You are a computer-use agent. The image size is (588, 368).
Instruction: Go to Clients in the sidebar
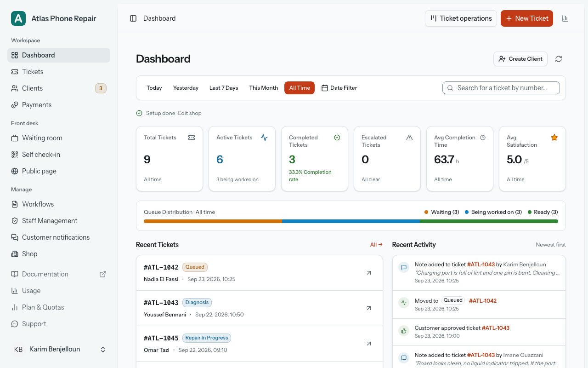pyautogui.click(x=59, y=88)
